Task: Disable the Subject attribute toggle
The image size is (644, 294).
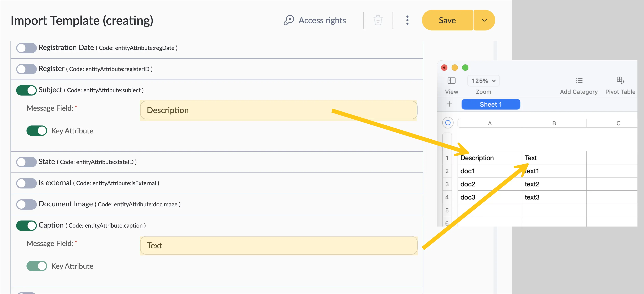Action: point(26,90)
